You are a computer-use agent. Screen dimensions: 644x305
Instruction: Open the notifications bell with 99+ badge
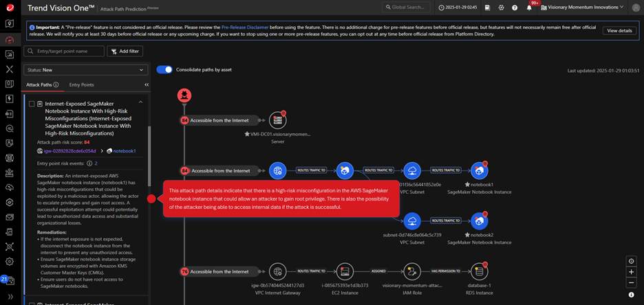(530, 7)
